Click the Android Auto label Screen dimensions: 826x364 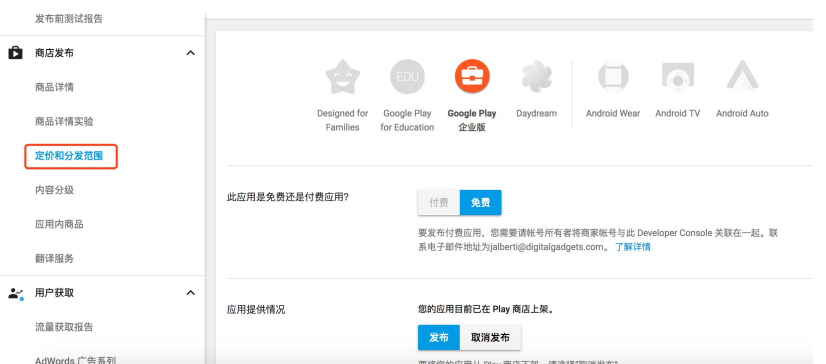[742, 113]
